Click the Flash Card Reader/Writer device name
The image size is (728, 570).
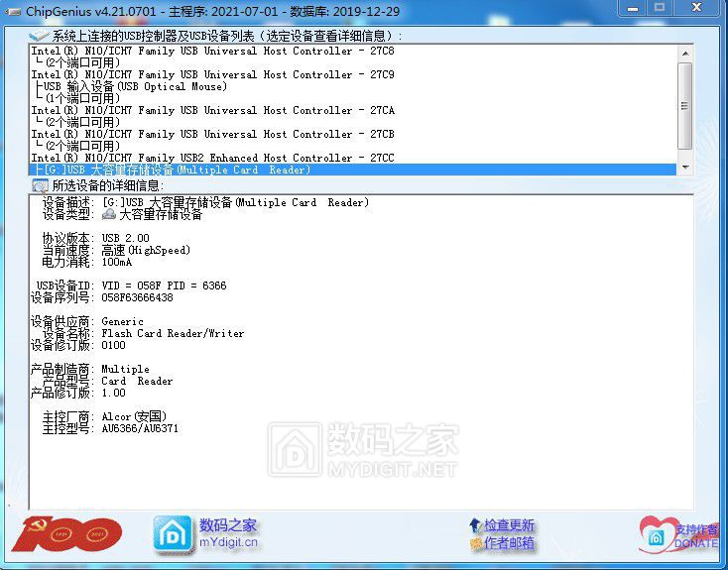(x=173, y=333)
